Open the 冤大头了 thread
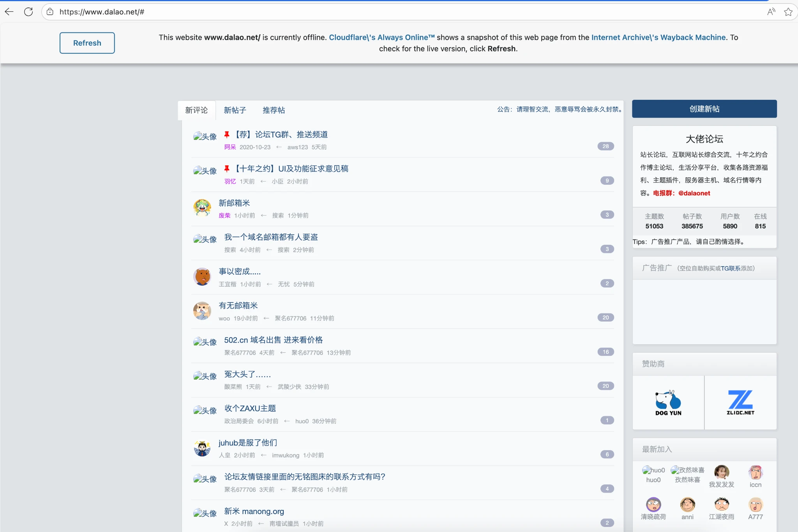Viewport: 798px width, 532px height. (247, 374)
